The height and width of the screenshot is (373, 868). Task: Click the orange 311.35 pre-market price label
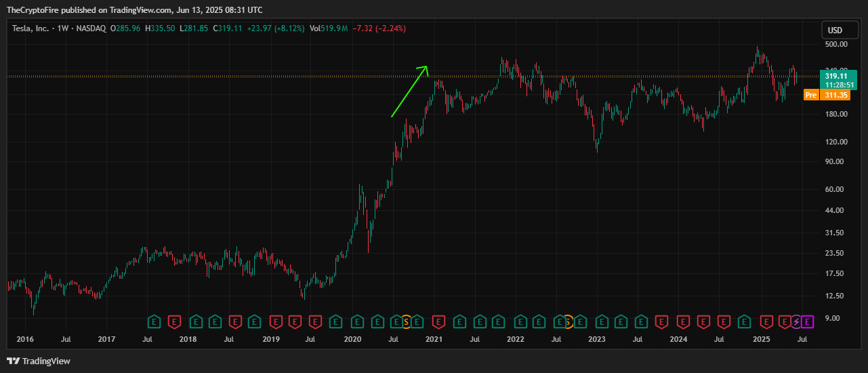[834, 95]
